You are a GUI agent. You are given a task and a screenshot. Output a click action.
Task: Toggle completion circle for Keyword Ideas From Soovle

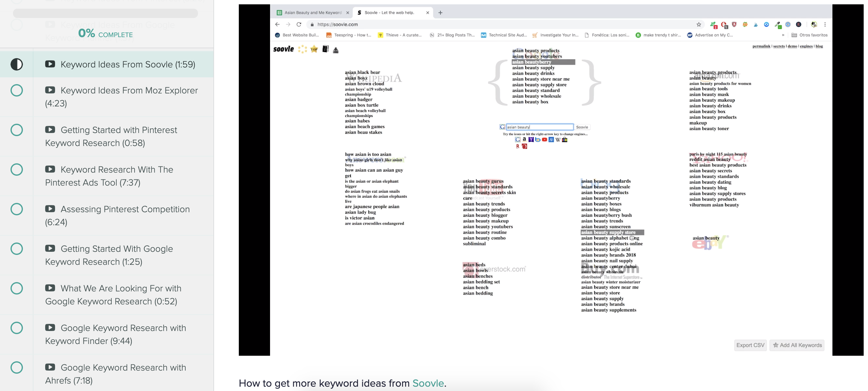coord(16,64)
